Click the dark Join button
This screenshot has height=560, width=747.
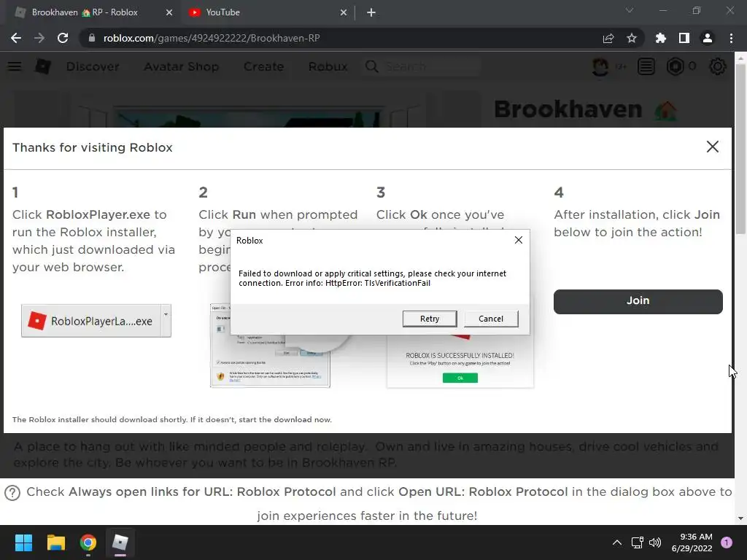(638, 301)
